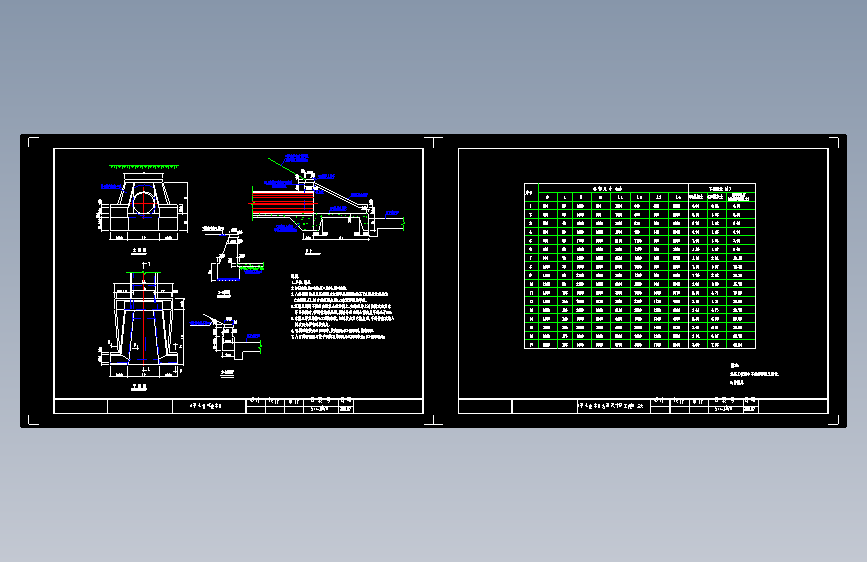Click the circular pipe cross-section in the elevation view
The width and height of the screenshot is (867, 562).
pos(144,202)
